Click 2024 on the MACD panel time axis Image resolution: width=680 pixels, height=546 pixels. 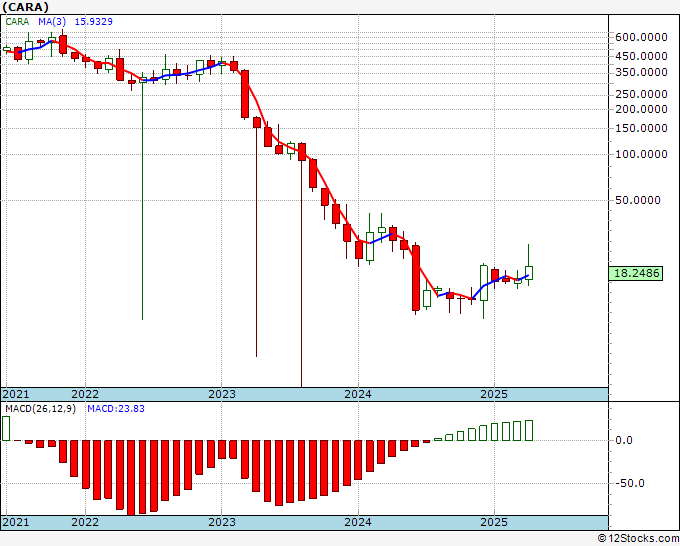358,522
